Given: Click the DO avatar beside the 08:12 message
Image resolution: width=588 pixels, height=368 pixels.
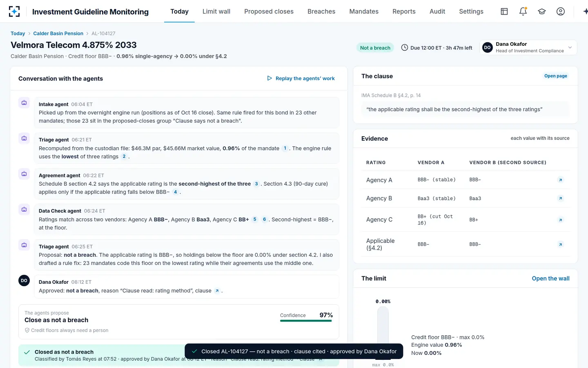Looking at the screenshot, I should click(24, 280).
